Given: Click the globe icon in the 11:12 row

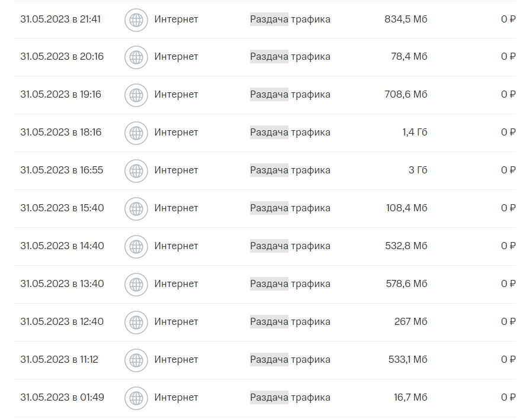Looking at the screenshot, I should pos(136,360).
